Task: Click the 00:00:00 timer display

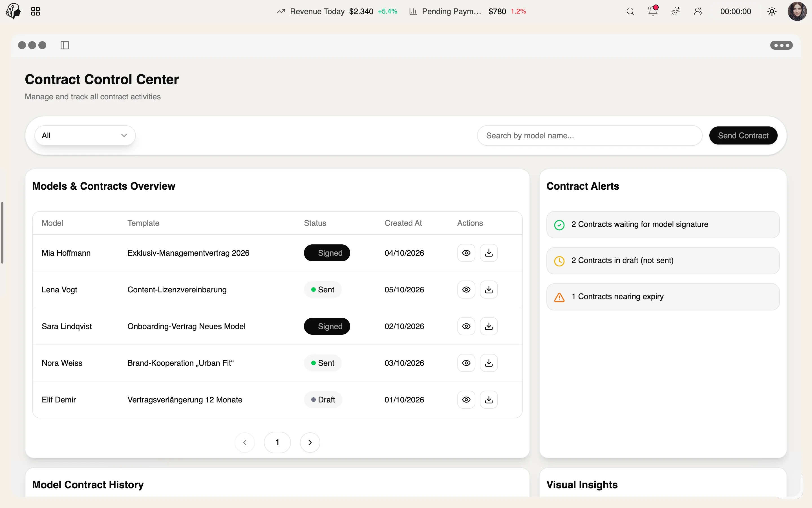Action: pos(736,11)
